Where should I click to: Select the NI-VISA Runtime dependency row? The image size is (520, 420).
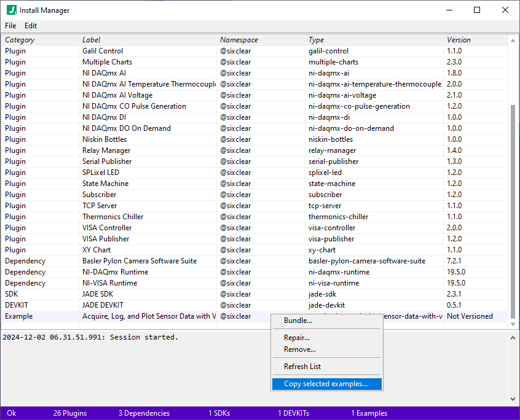123,282
